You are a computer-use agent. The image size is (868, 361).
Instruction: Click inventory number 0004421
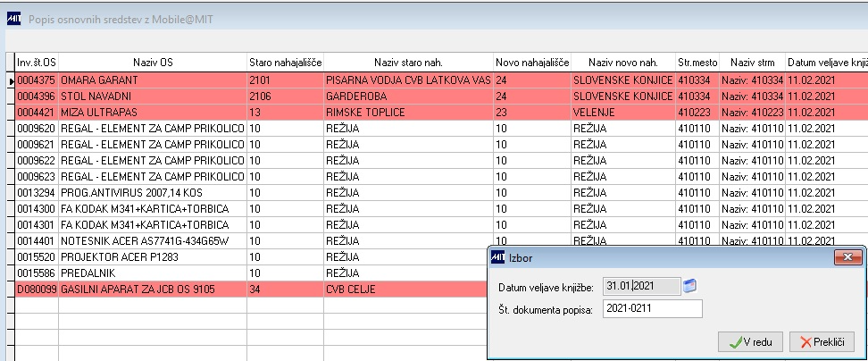(x=37, y=113)
